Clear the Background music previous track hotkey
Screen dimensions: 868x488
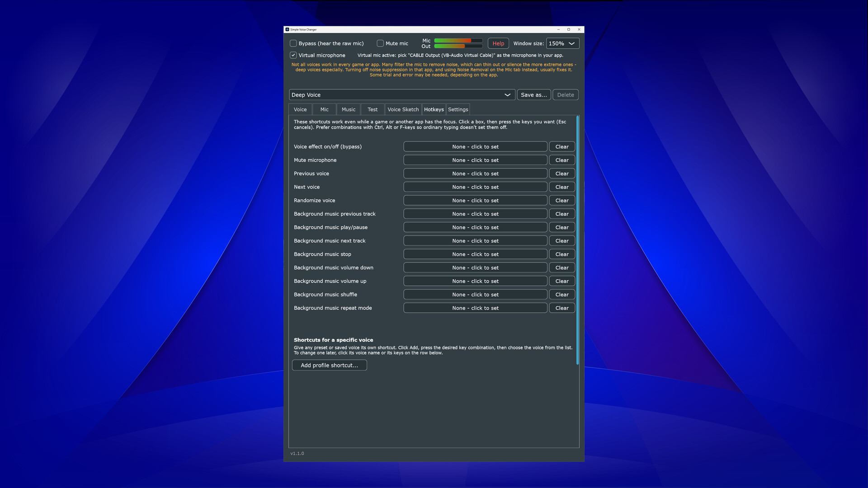[x=562, y=214]
